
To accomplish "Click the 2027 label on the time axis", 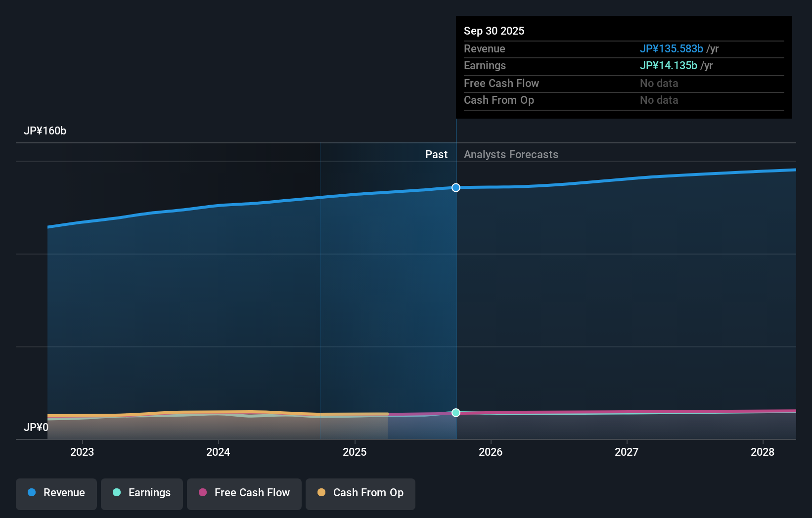I will point(627,452).
